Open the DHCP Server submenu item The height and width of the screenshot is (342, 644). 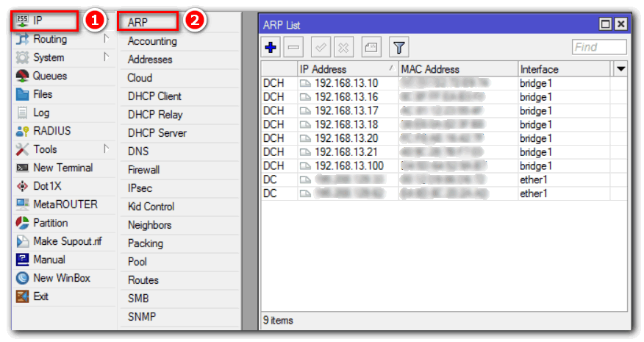click(157, 133)
